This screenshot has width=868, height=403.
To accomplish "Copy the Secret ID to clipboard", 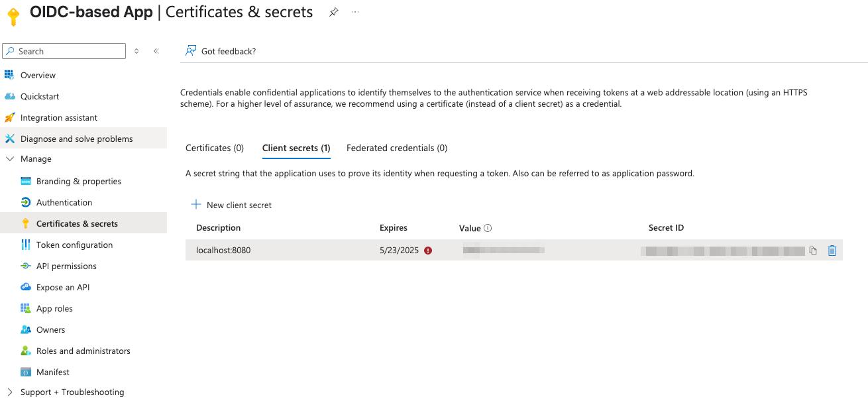I will (x=813, y=251).
